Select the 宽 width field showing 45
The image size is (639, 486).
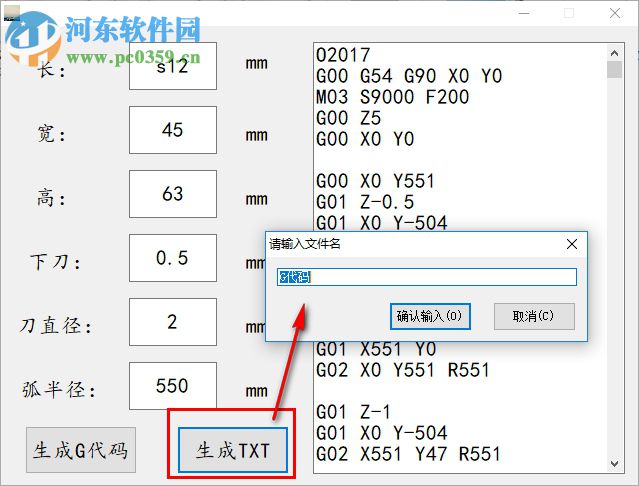[x=173, y=130]
